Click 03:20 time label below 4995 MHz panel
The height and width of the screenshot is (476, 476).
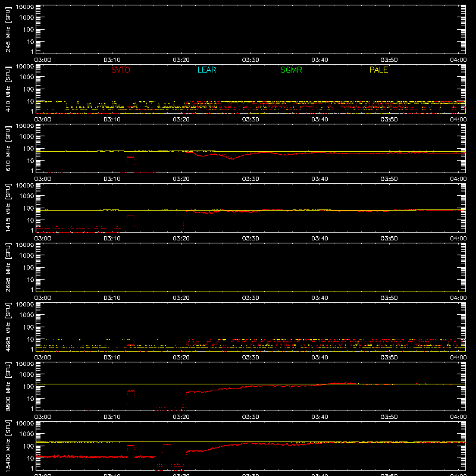[x=181, y=358]
